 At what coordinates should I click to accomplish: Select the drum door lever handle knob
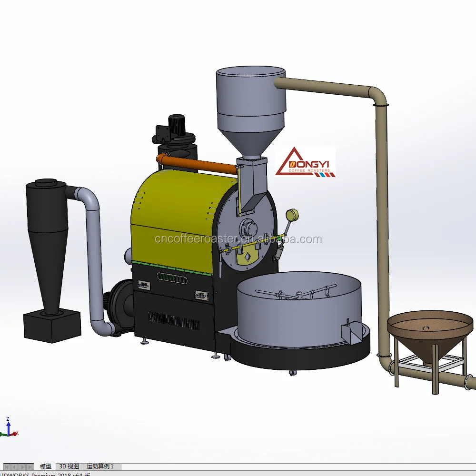click(292, 215)
